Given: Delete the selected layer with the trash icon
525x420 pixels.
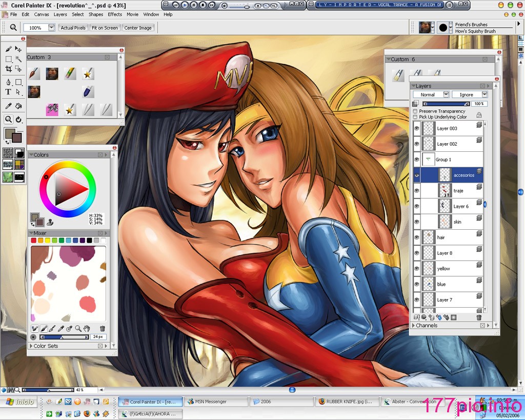Looking at the screenshot, I should [479, 317].
